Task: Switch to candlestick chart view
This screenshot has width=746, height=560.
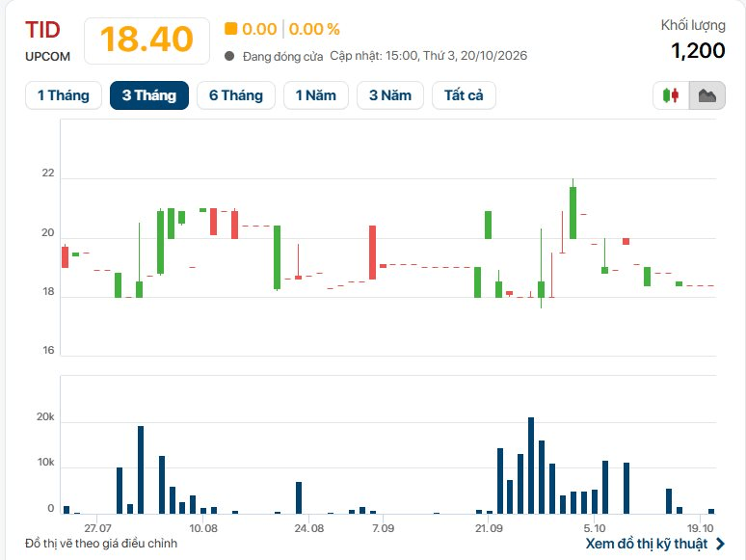Action: (x=671, y=95)
